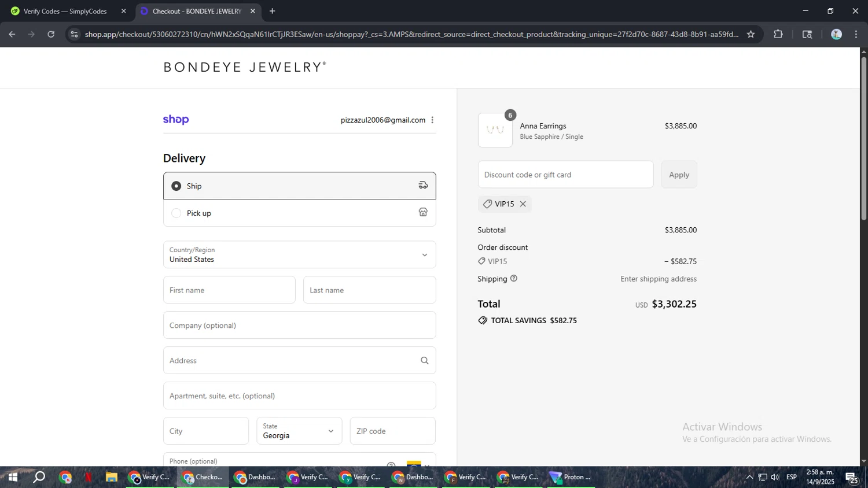Click the address search magnifier icon
The width and height of the screenshot is (868, 488).
point(424,361)
